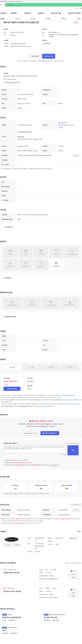The height and width of the screenshot is (644, 82).
Task: Switch to the 기업정보 section tab
Action: point(78,19)
